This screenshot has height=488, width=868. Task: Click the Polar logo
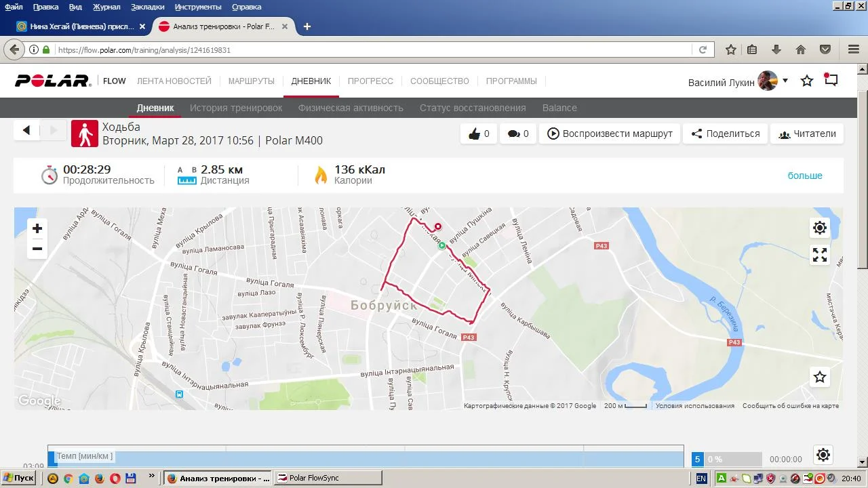[x=53, y=81]
